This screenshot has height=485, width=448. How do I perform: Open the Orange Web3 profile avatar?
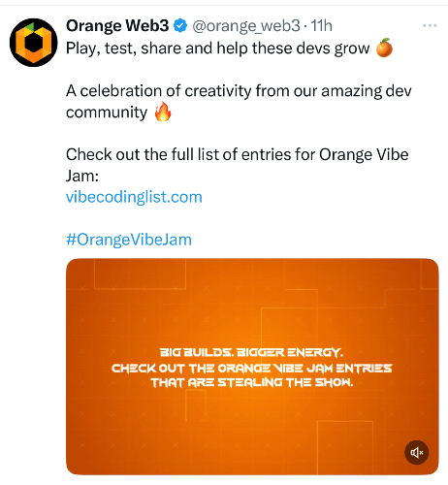pos(34,43)
